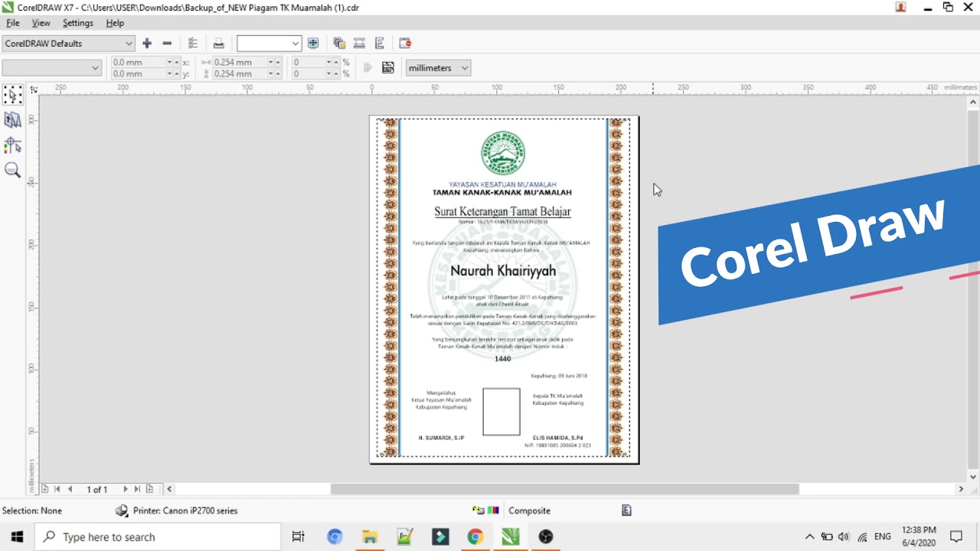Open File Explorer from taskbar
The image size is (980, 551).
[x=370, y=536]
